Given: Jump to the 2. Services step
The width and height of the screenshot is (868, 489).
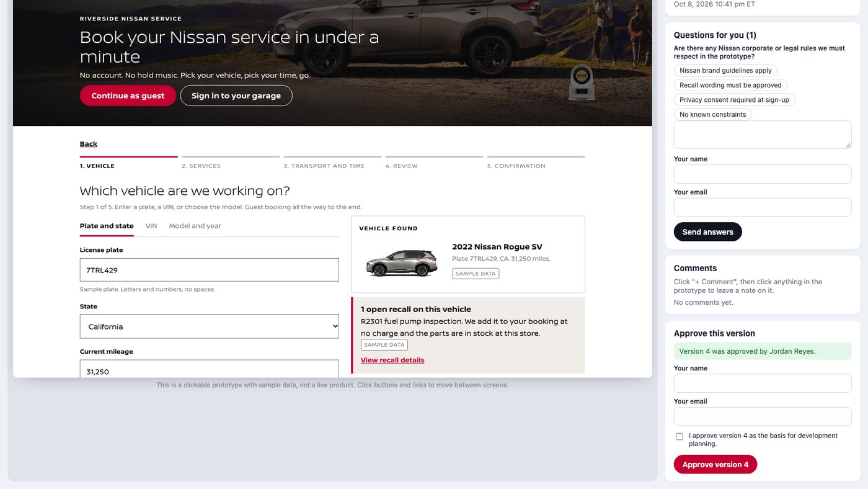Looking at the screenshot, I should tap(231, 163).
